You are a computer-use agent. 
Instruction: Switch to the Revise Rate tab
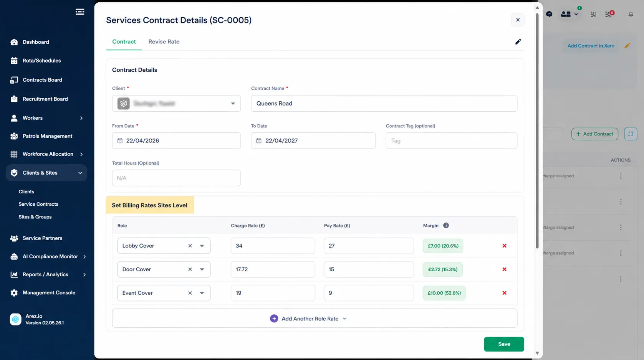(164, 41)
